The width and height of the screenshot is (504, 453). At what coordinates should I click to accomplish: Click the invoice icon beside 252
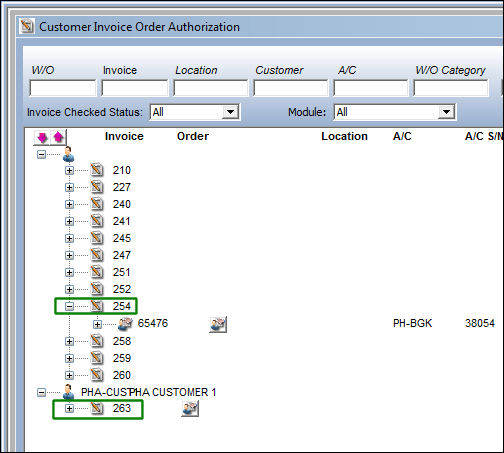point(97,289)
